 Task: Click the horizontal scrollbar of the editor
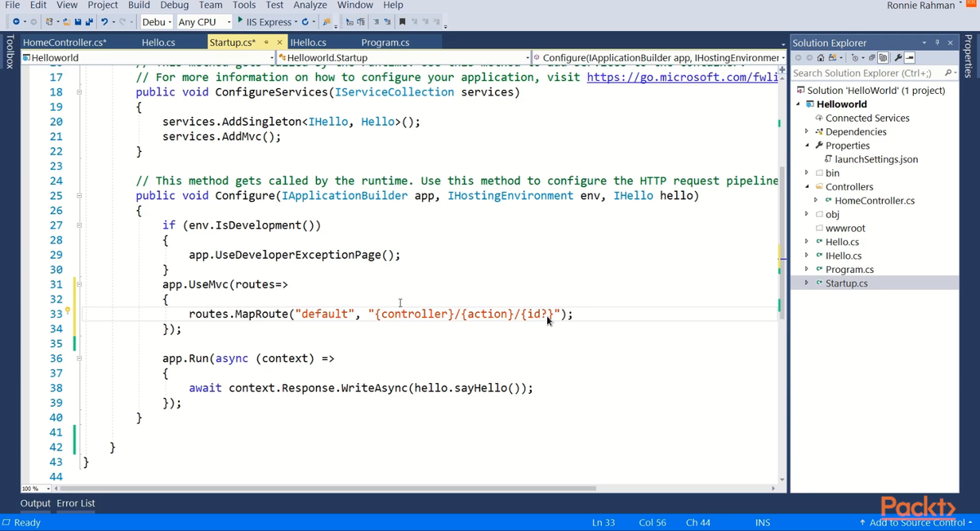click(x=327, y=489)
